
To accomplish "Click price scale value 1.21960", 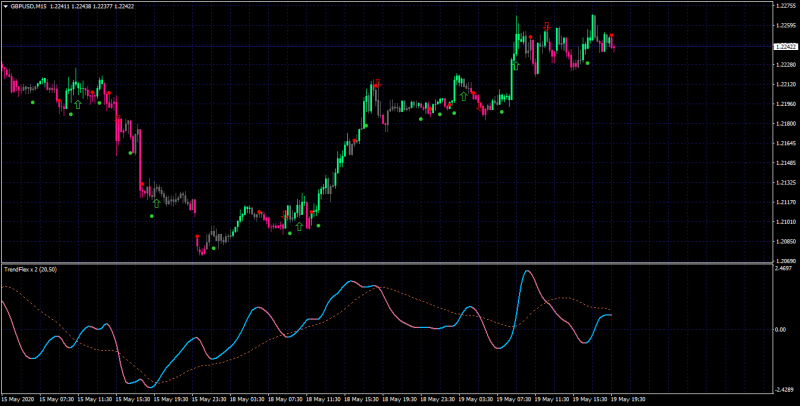I will click(x=785, y=104).
